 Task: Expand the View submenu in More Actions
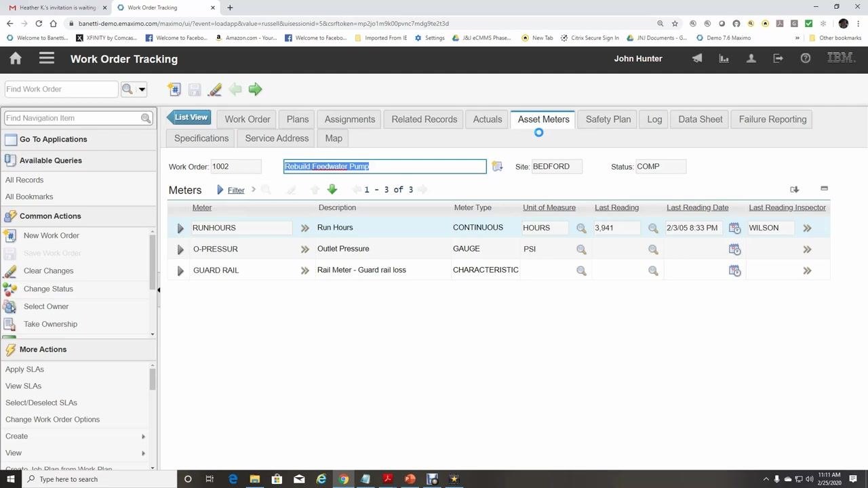pos(143,453)
